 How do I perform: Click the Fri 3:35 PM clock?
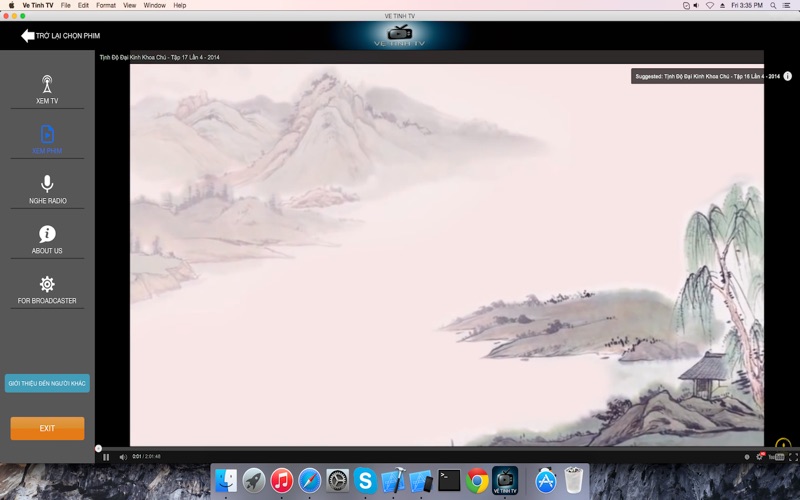747,5
